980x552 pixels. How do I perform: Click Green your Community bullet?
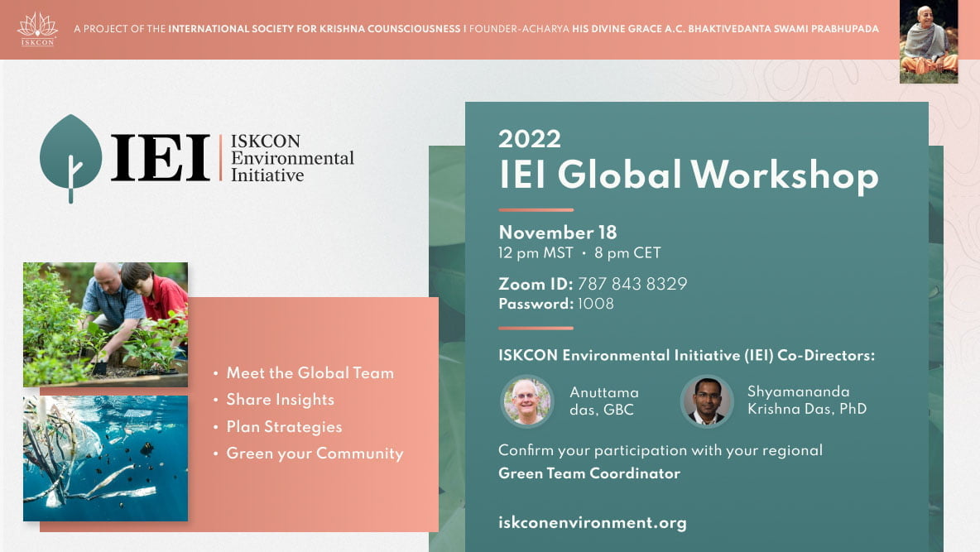[x=315, y=454]
